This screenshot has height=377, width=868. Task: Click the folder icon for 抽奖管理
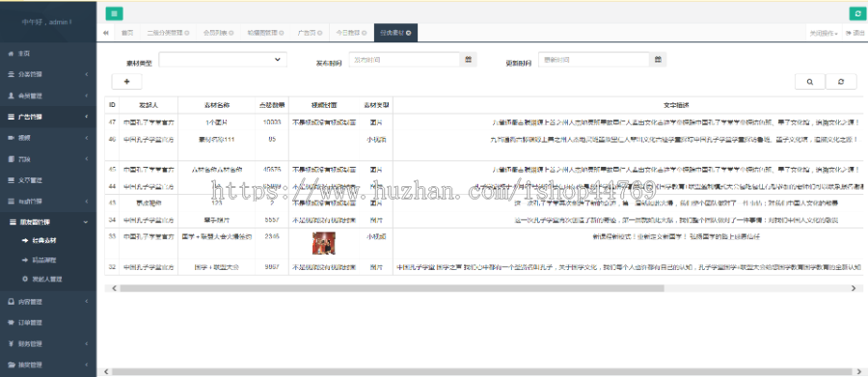(x=11, y=364)
